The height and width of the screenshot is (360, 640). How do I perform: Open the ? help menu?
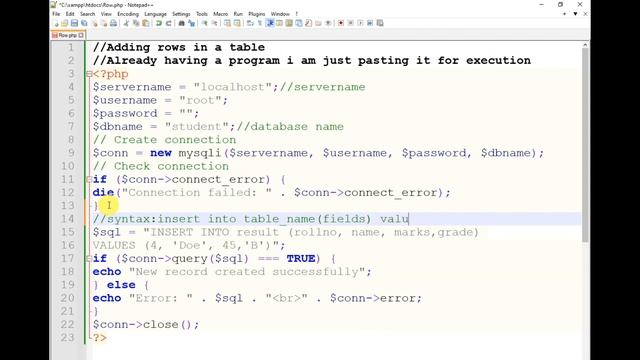pyautogui.click(x=297, y=14)
